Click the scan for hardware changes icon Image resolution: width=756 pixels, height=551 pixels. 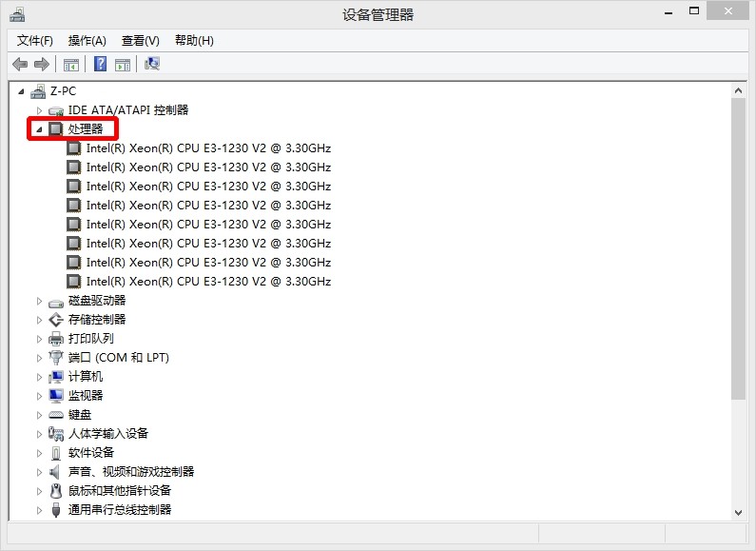[x=152, y=64]
